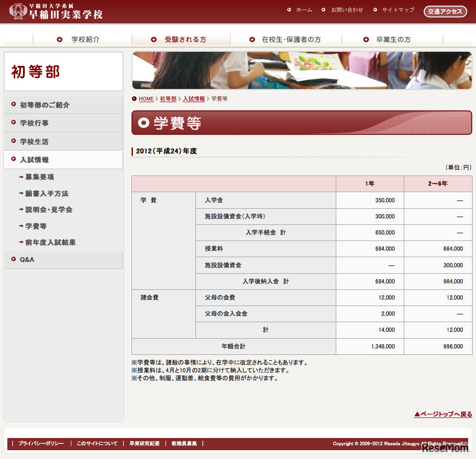Go to 願書入手方法 submenu item
The image size is (476, 459).
click(46, 194)
